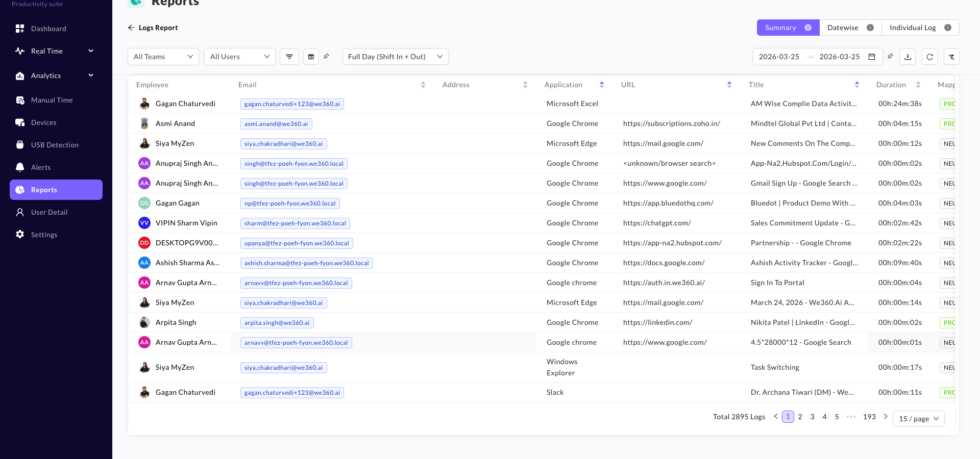Open USB Detection in sidebar
The width and height of the screenshot is (980, 459).
click(56, 145)
